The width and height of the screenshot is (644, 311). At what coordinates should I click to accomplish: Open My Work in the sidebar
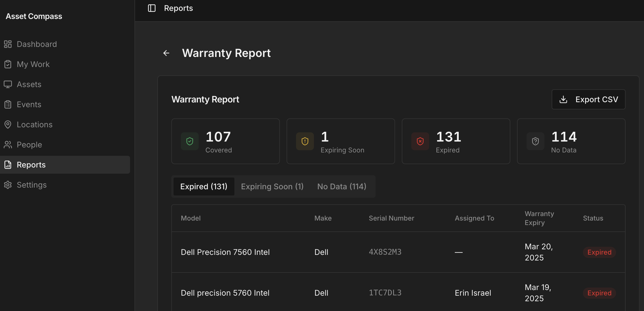[65, 64]
